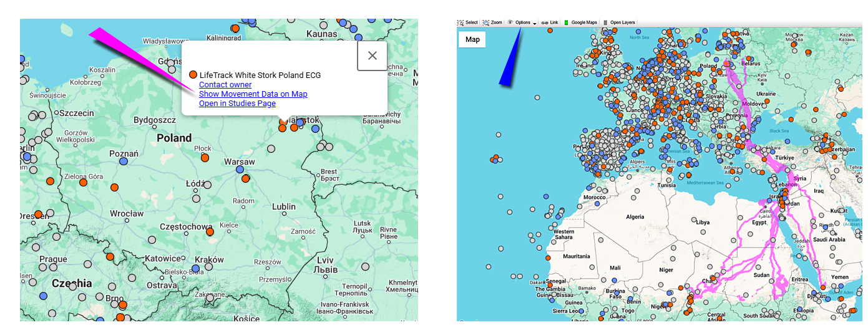Switch to the Open Layers base layer
868x325 pixels.
[x=619, y=22]
